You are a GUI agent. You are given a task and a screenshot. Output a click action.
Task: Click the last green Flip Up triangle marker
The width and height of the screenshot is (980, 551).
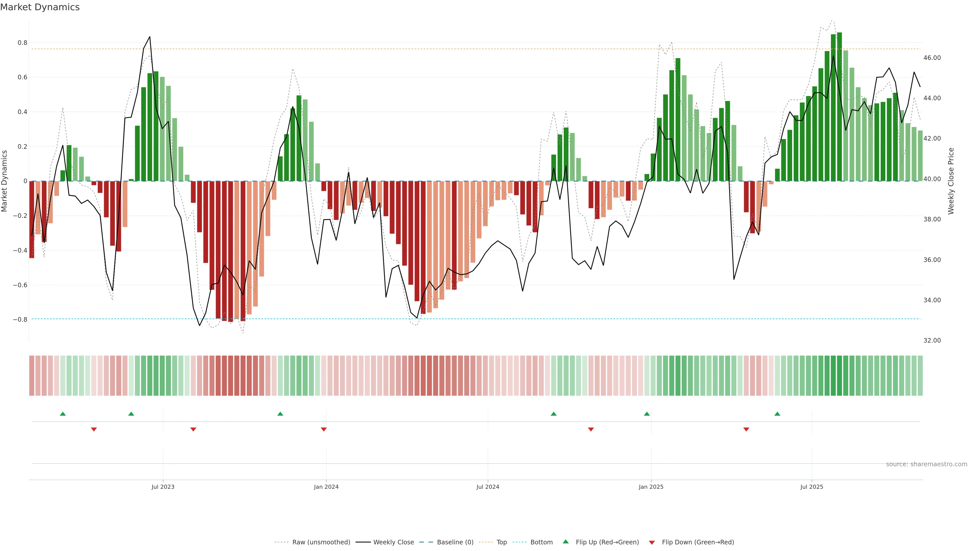(777, 414)
